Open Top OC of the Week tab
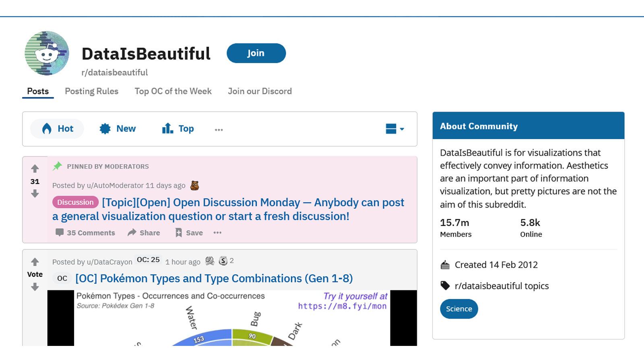This screenshot has width=644, height=362. [x=173, y=91]
